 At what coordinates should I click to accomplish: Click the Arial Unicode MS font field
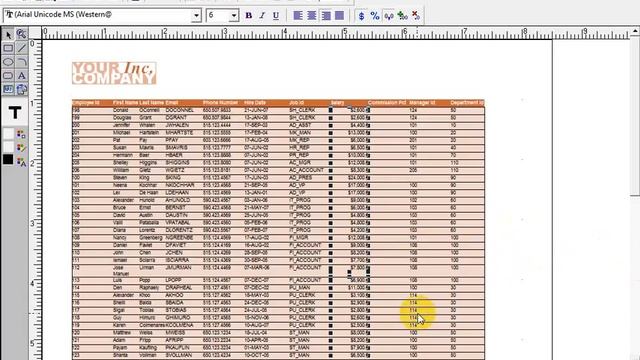coord(98,15)
